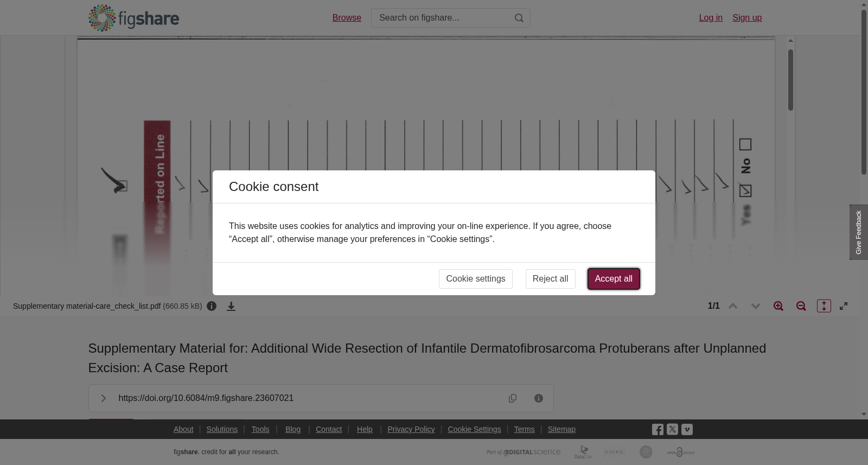Open Cookie settings dialog button

pyautogui.click(x=476, y=279)
